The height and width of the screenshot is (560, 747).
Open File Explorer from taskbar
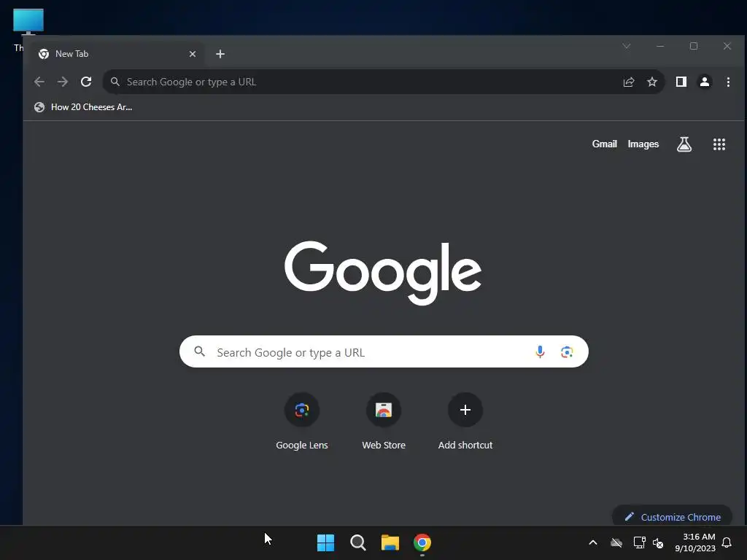[390, 542]
